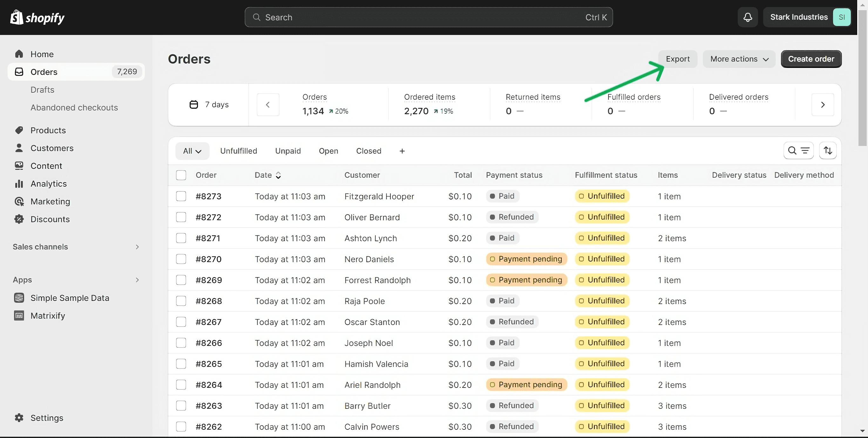The height and width of the screenshot is (438, 868).
Task: Click the Export button
Action: tap(677, 59)
